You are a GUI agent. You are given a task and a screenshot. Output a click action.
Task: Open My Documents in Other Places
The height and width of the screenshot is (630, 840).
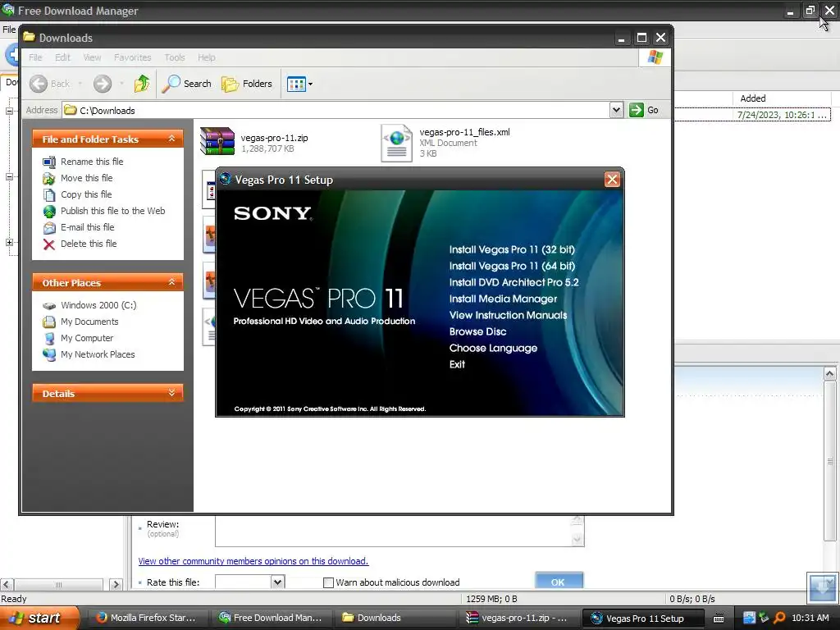pos(89,322)
